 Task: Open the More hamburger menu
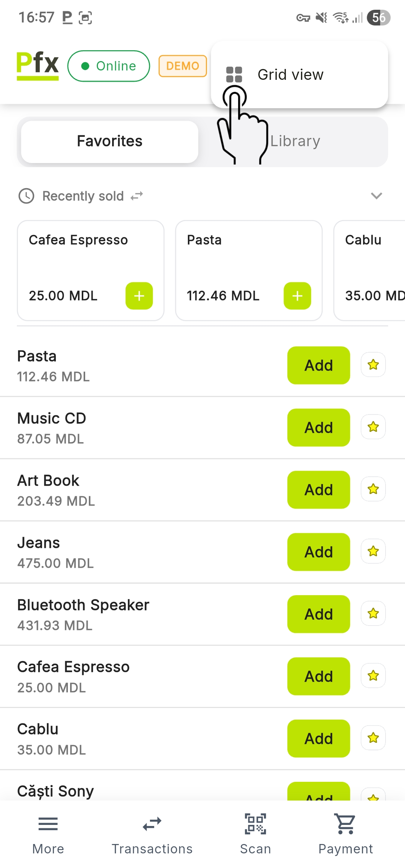pyautogui.click(x=48, y=824)
